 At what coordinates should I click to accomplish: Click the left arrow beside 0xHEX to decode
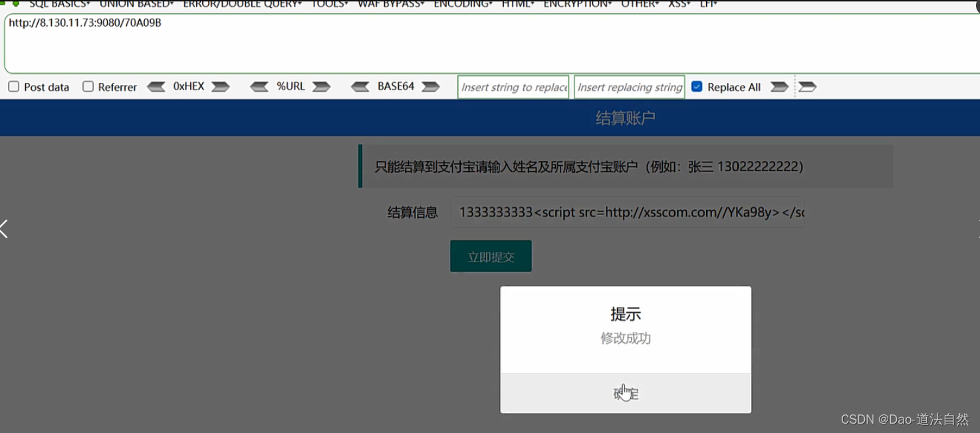(x=156, y=87)
